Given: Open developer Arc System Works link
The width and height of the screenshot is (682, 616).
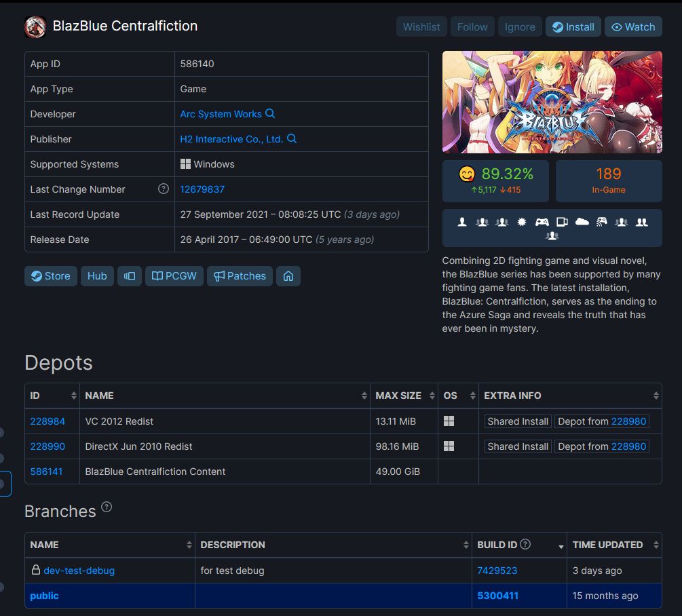Looking at the screenshot, I should (221, 114).
